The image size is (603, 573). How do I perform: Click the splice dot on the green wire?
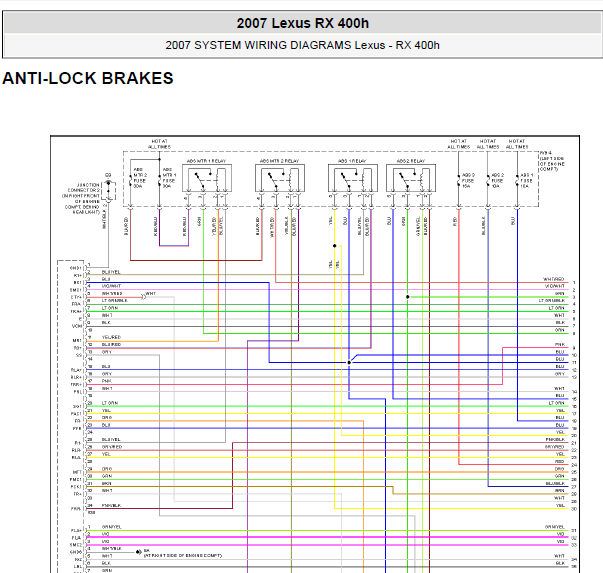[x=408, y=297]
